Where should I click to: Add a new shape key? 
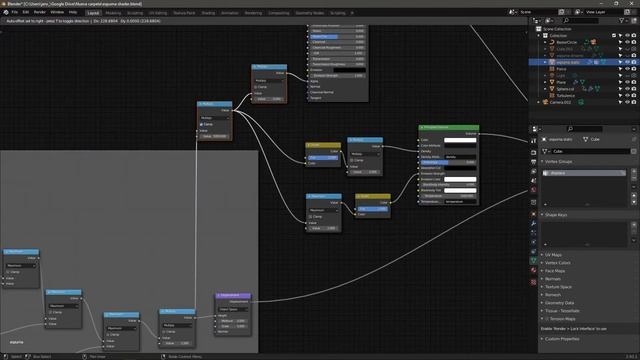point(634,224)
